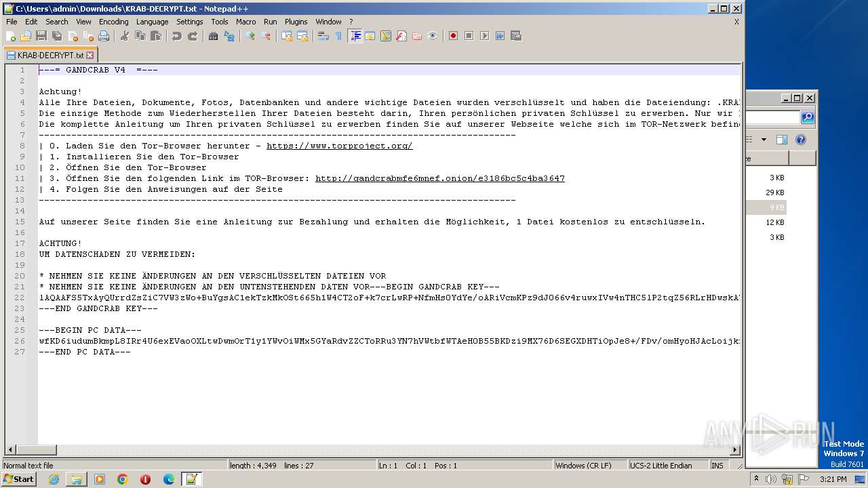Click the Save All toolbar icon
The height and width of the screenshot is (488, 868).
[x=57, y=36]
